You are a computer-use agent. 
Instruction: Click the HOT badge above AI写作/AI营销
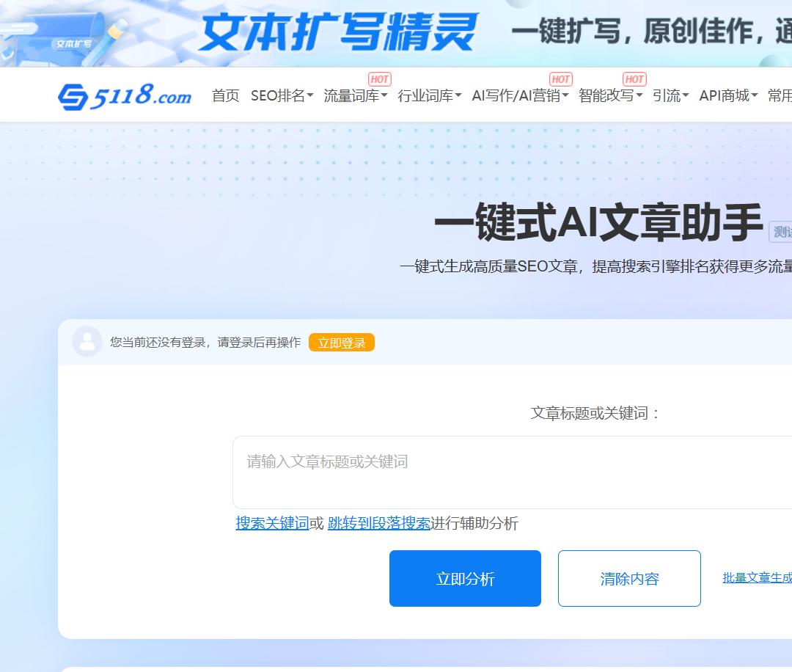click(561, 79)
